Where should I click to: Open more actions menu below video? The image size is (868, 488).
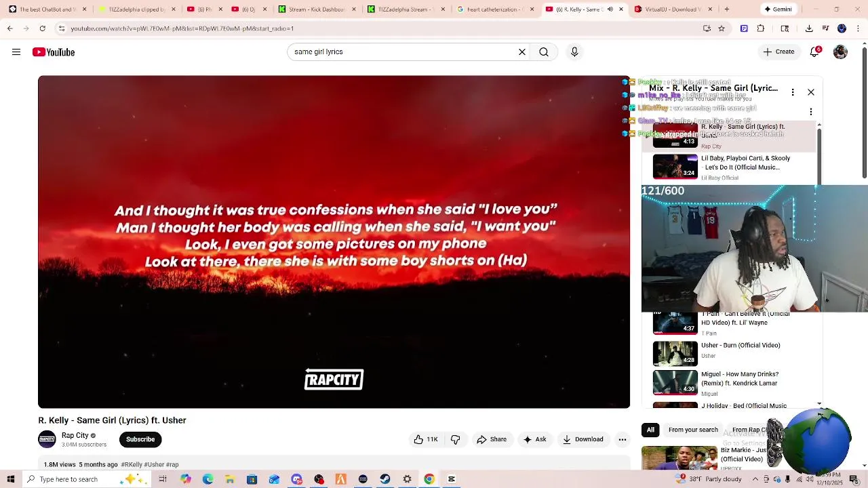(622, 439)
